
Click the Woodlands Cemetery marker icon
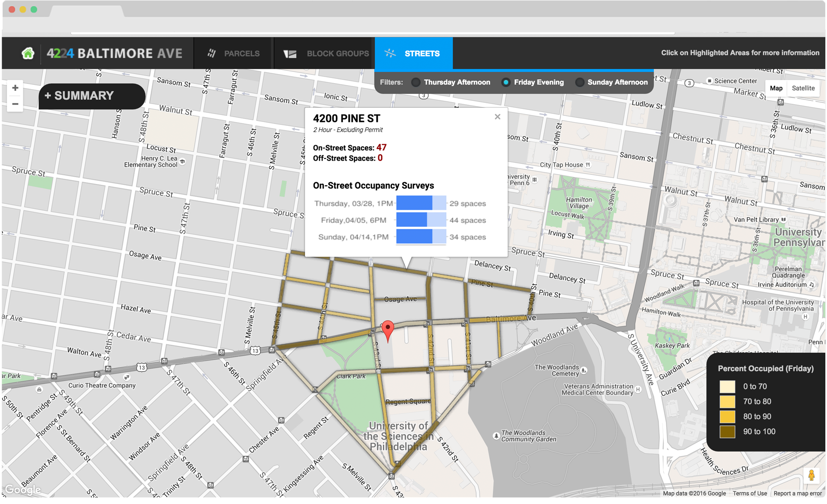click(x=584, y=370)
